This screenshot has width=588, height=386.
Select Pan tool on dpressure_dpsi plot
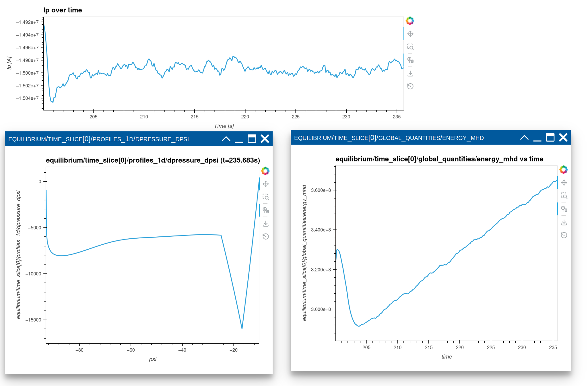click(x=265, y=184)
